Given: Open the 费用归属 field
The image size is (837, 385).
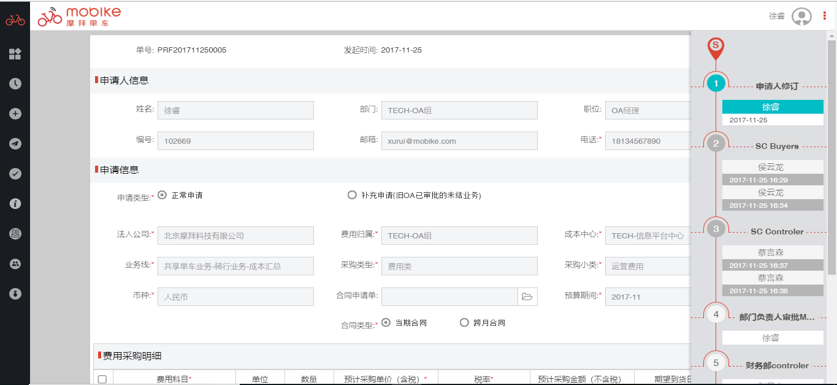Looking at the screenshot, I should pos(459,235).
